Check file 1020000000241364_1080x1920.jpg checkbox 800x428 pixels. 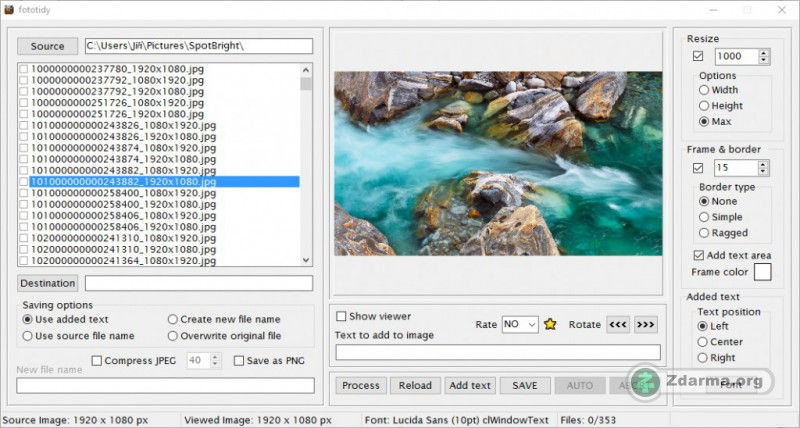coord(23,261)
